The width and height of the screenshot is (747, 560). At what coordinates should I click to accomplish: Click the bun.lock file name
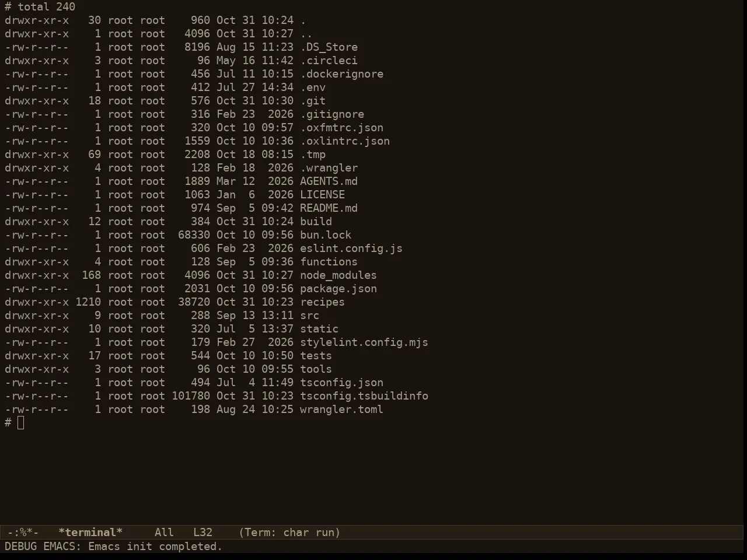(326, 235)
